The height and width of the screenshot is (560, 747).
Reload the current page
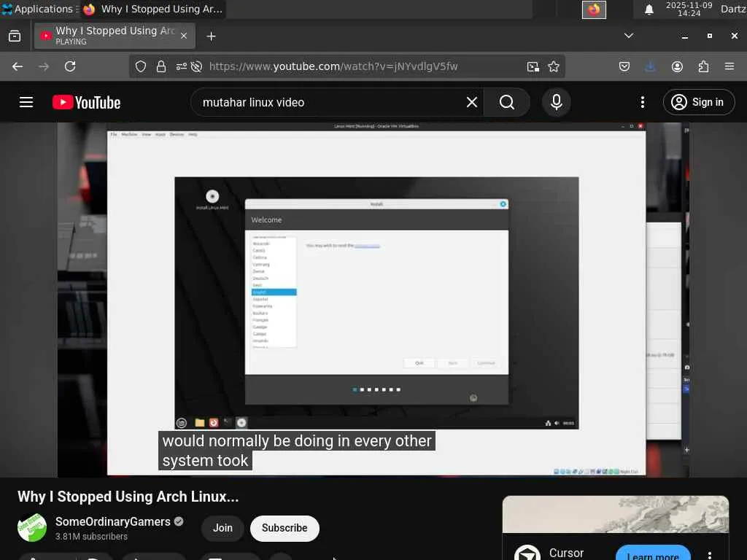(x=70, y=66)
